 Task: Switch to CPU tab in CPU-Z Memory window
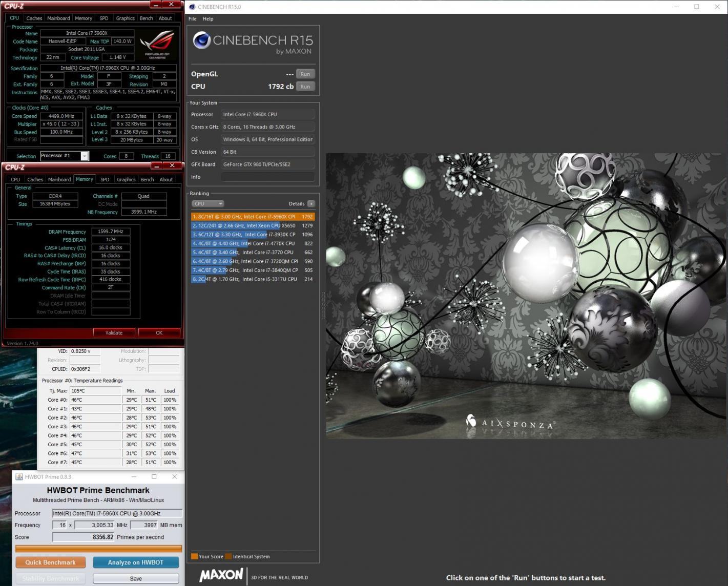click(15, 179)
